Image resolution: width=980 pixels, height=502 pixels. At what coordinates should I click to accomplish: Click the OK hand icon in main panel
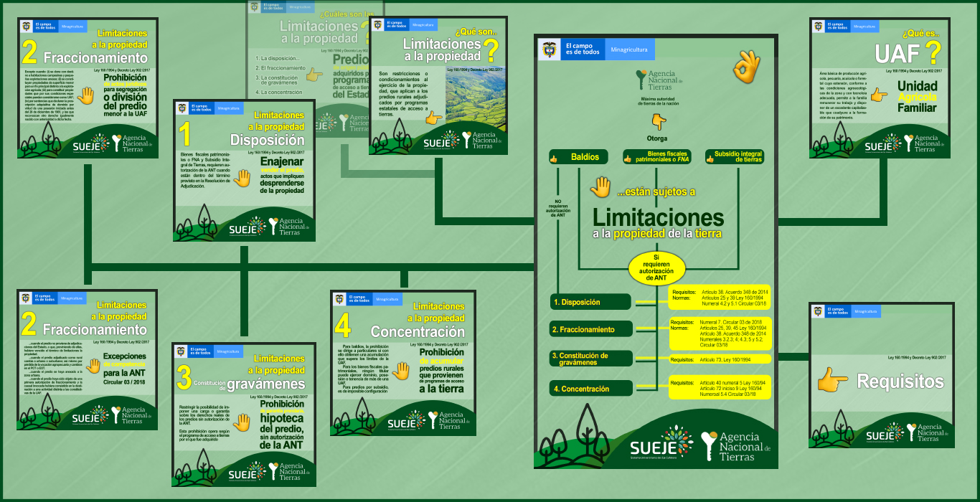point(747,66)
